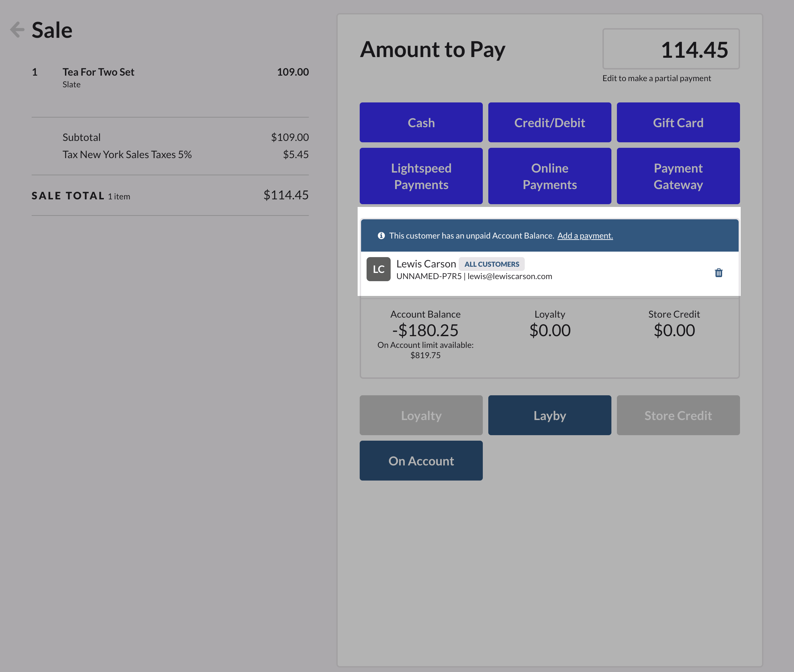Select Cash as the payment method
This screenshot has height=672, width=794.
point(421,122)
